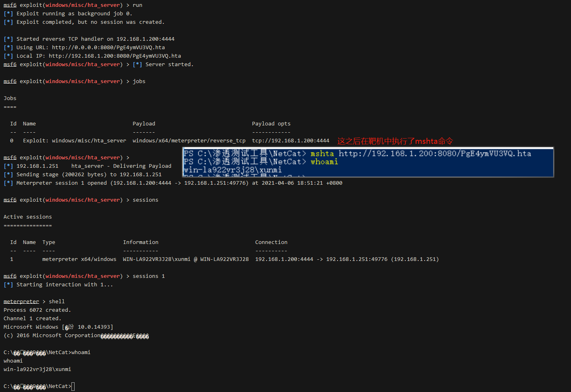The image size is (571, 392).
Task: Click the "Type" column header
Action: (49, 242)
